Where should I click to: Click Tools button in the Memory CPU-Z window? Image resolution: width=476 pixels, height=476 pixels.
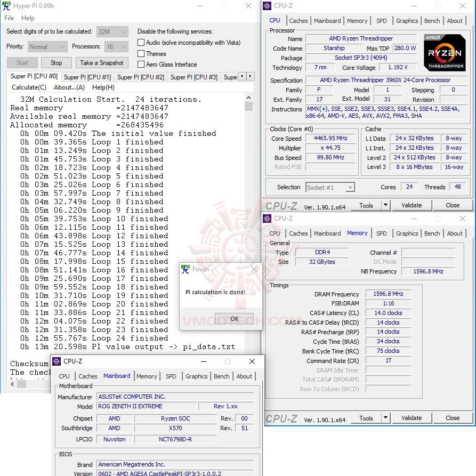click(366, 418)
